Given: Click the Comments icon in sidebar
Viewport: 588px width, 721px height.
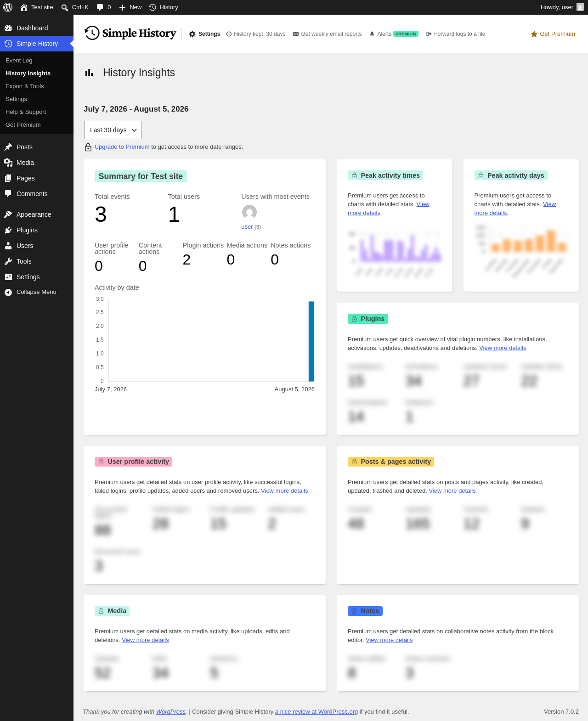Looking at the screenshot, I should click(8, 194).
